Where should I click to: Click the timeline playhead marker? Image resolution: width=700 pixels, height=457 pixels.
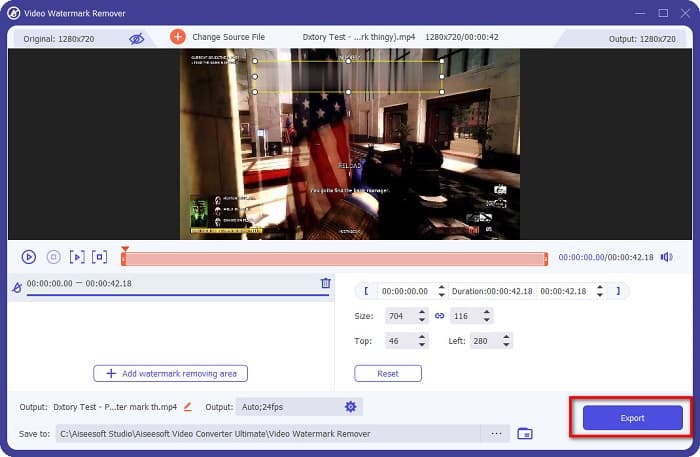coord(125,249)
